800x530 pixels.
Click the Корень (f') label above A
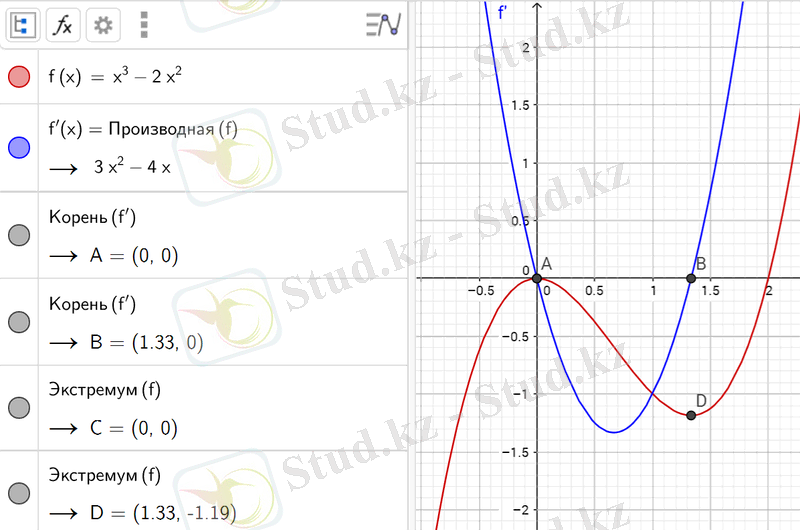pos(92,218)
